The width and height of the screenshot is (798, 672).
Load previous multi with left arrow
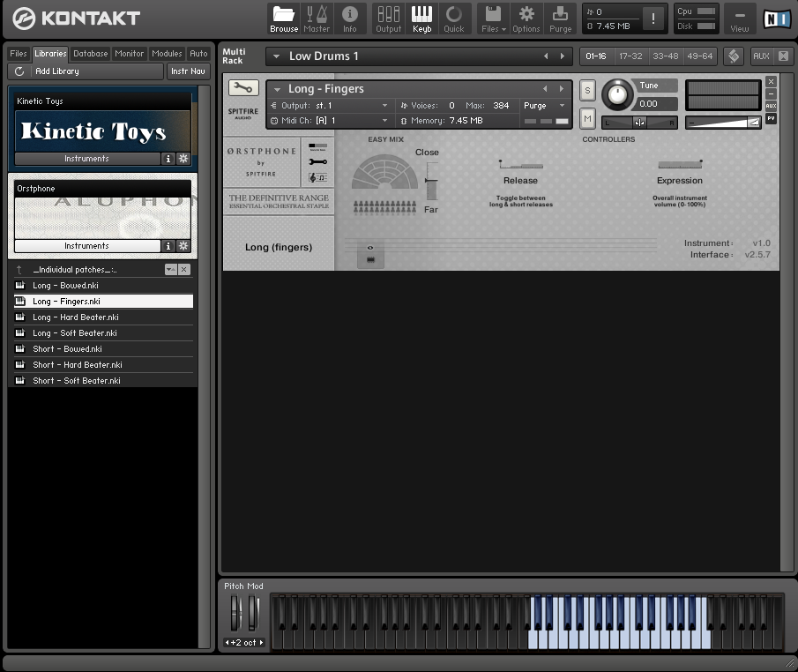[x=546, y=56]
